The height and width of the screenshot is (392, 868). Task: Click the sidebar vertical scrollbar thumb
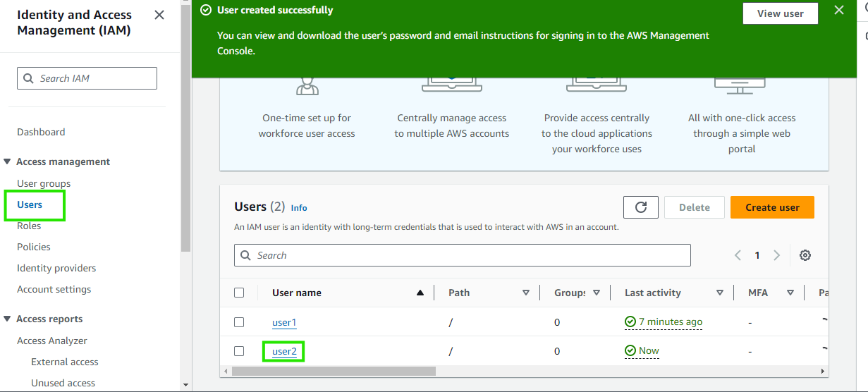tap(185, 130)
